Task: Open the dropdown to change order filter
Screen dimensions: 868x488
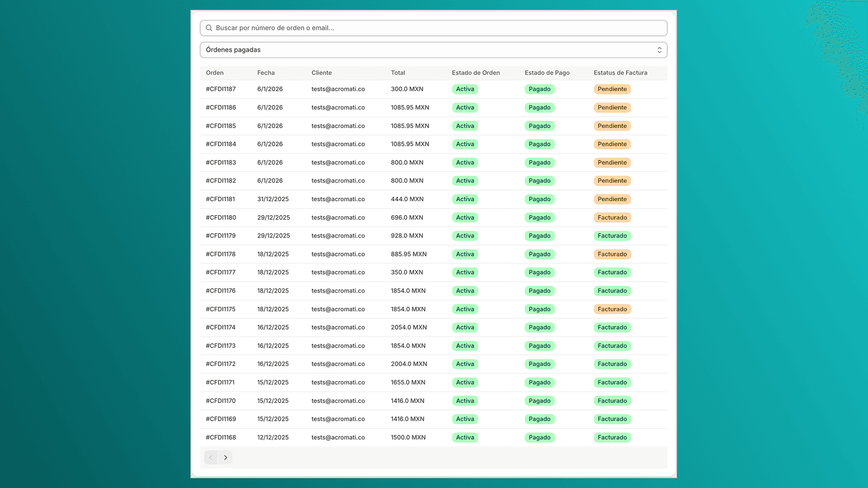Action: pyautogui.click(x=434, y=49)
